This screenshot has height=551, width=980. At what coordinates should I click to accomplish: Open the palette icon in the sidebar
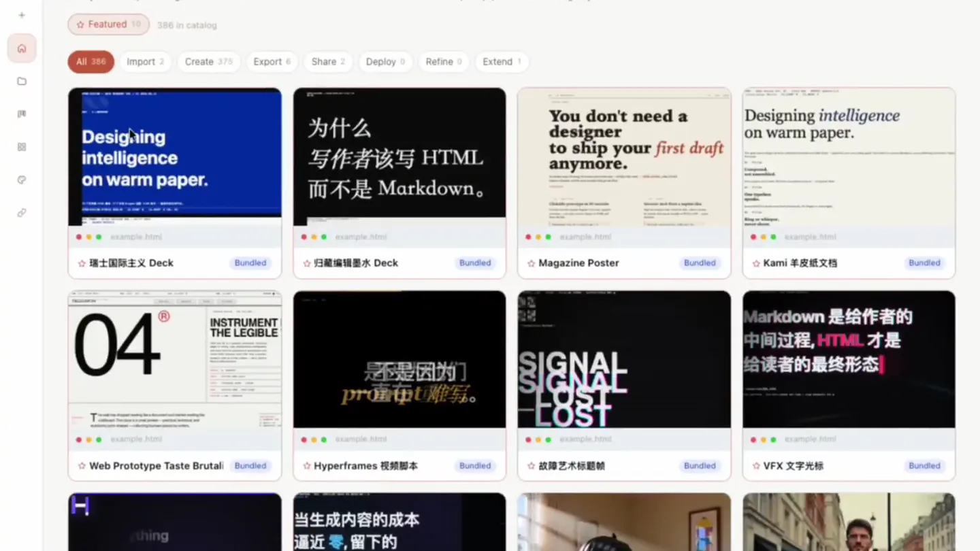[x=22, y=180]
